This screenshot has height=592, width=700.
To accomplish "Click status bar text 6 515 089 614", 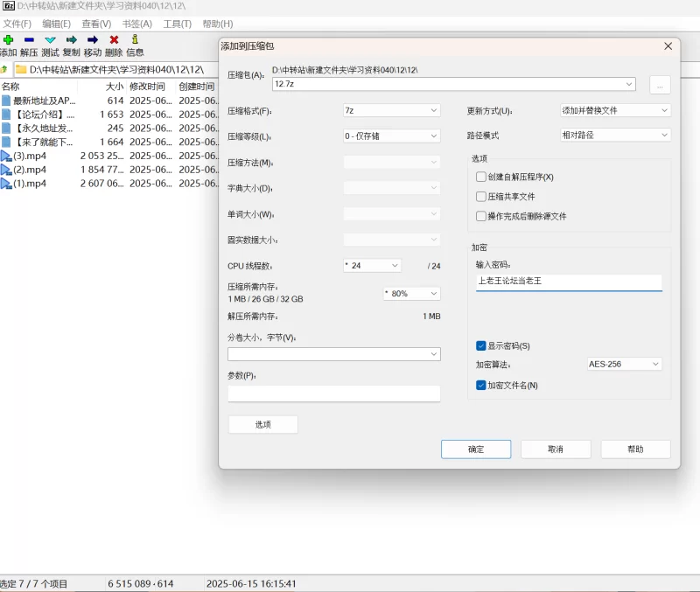I will tap(140, 583).
